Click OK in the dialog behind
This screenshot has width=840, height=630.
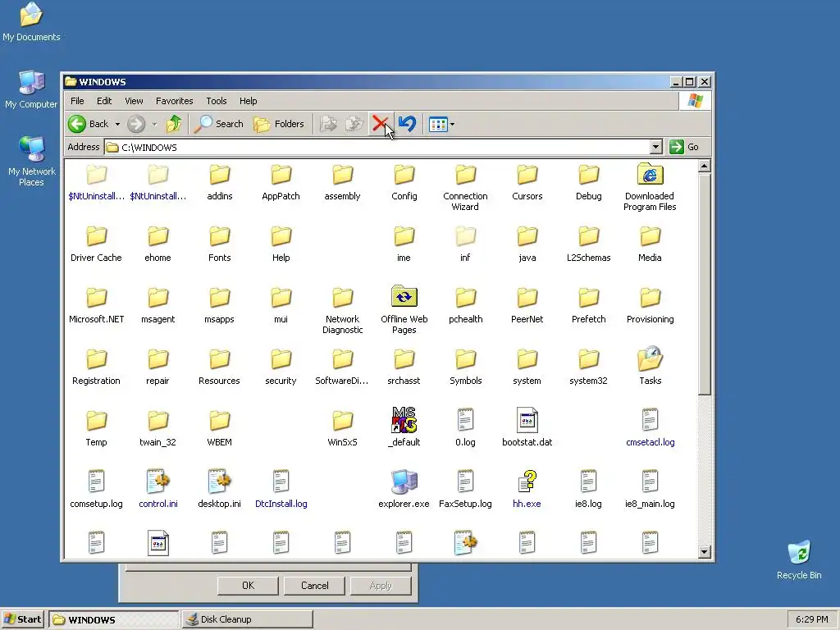(x=248, y=586)
